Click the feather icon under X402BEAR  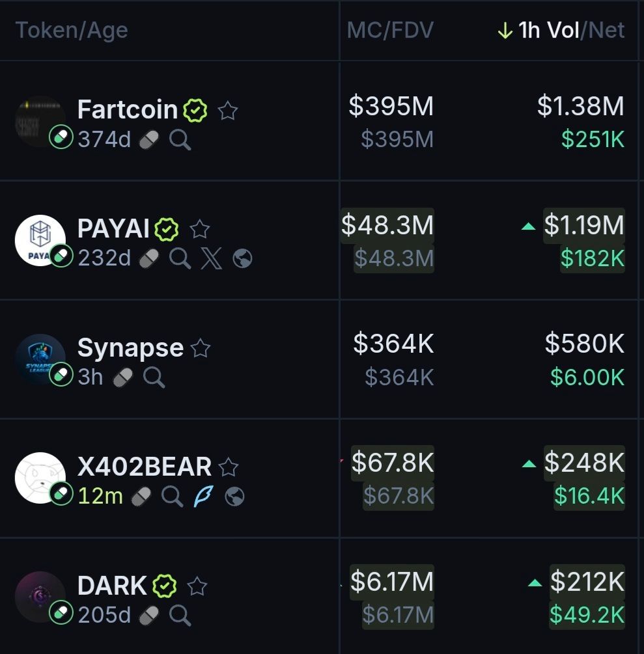pyautogui.click(x=203, y=497)
